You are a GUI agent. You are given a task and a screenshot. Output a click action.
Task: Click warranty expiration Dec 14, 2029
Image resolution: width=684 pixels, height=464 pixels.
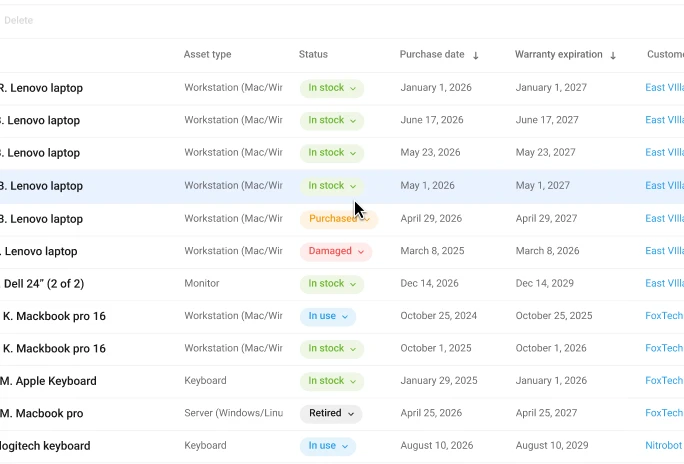[544, 283]
